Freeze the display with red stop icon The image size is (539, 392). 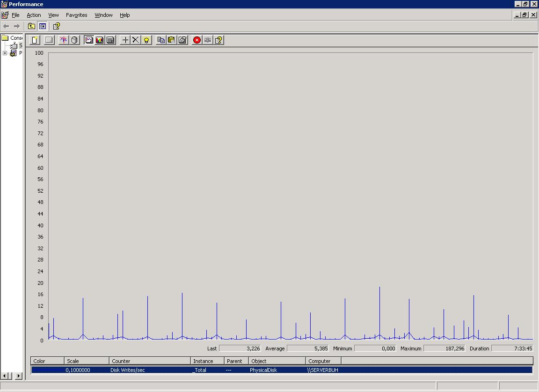[197, 40]
